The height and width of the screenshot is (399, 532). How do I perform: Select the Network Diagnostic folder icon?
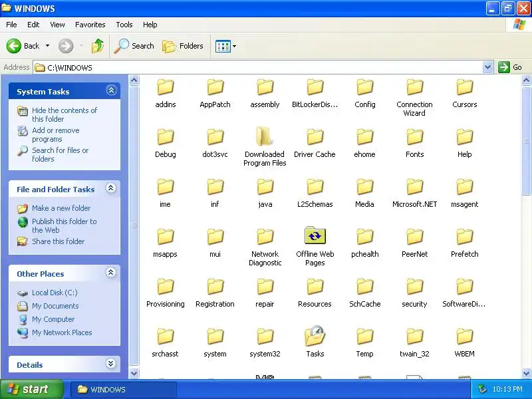point(265,237)
